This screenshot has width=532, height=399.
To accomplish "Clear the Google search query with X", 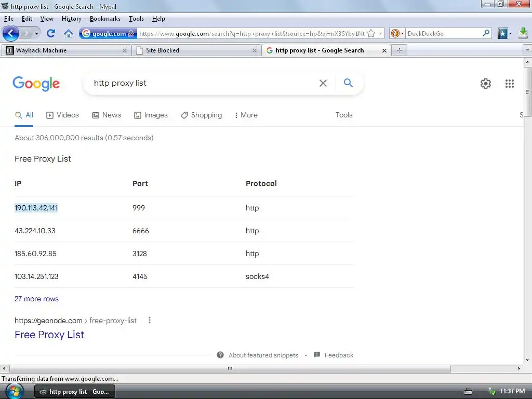I will coord(323,83).
